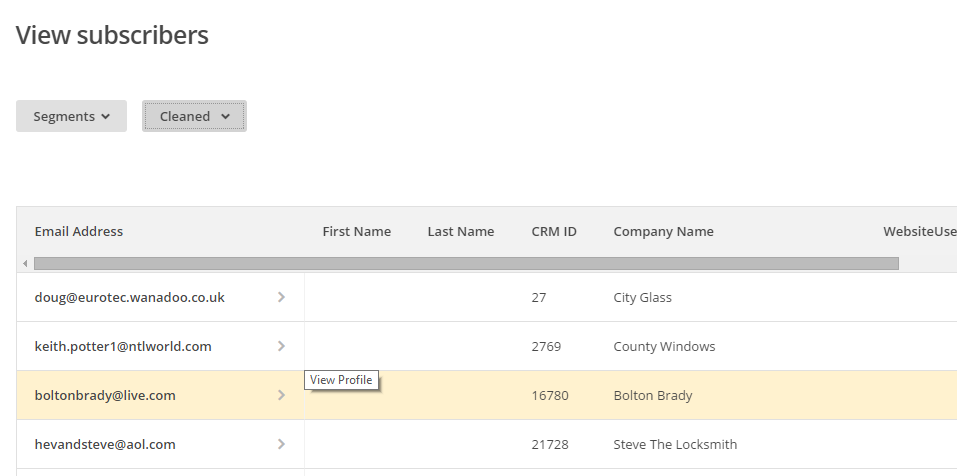Open profile arrow for boltonbrady@live.com
Viewport: 957px width, 476px height.
coord(281,395)
